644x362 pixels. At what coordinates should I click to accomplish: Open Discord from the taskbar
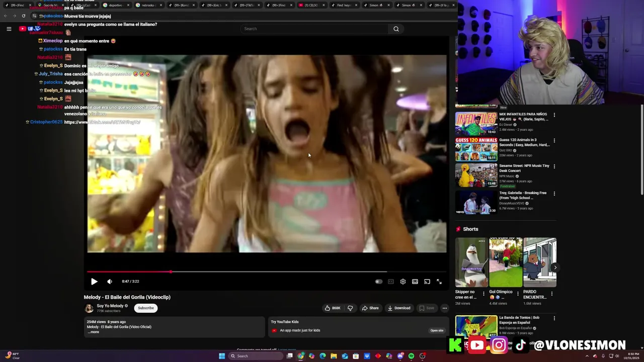tap(400, 356)
